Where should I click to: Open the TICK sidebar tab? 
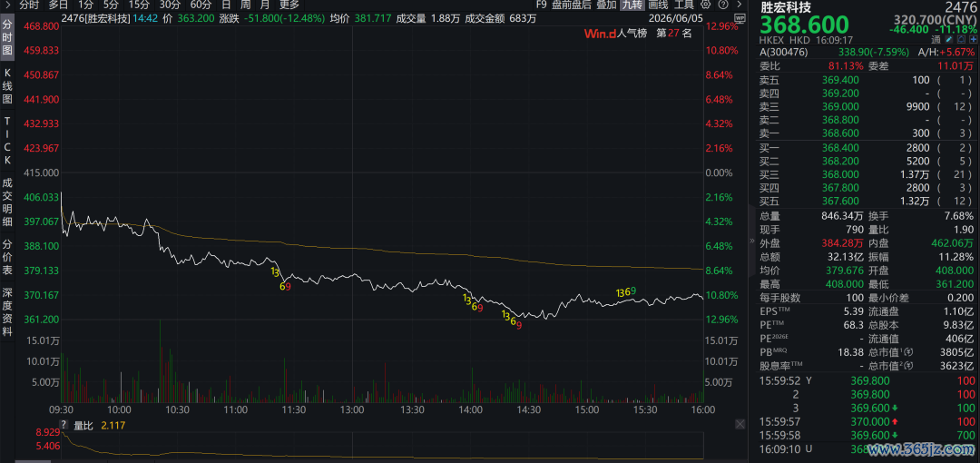7,141
